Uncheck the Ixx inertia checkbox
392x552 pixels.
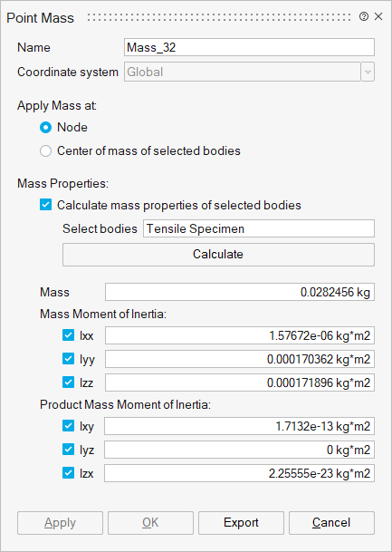[68, 335]
